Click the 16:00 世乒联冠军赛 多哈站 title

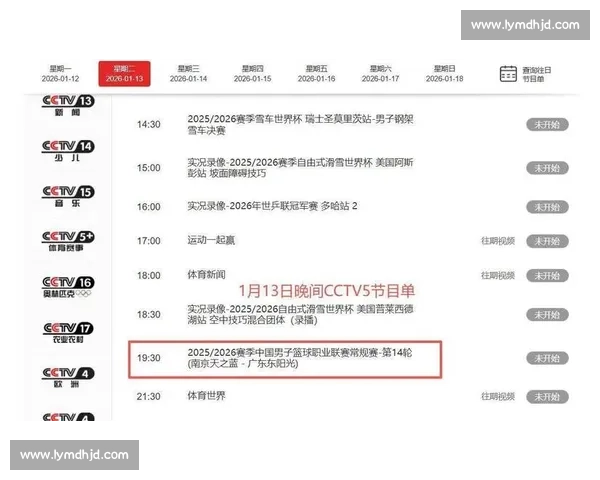tap(272, 206)
